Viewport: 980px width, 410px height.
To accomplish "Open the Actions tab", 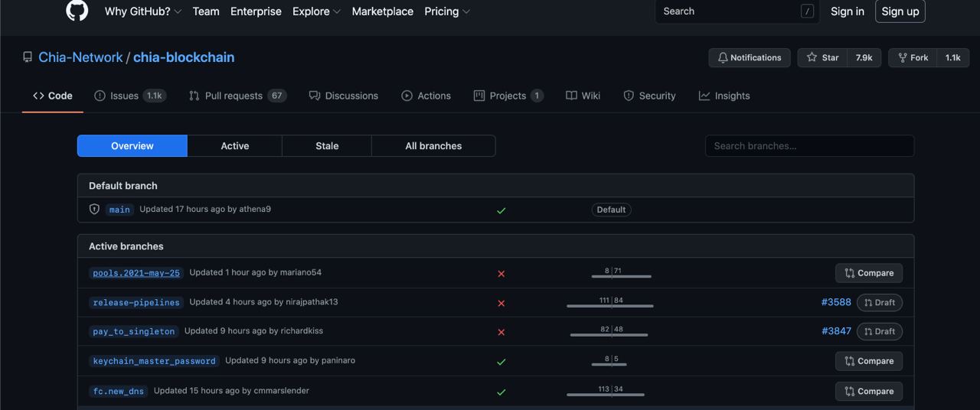I will [426, 96].
